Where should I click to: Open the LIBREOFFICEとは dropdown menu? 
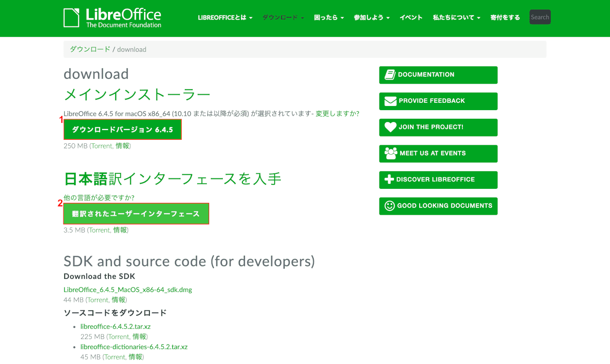pos(225,18)
